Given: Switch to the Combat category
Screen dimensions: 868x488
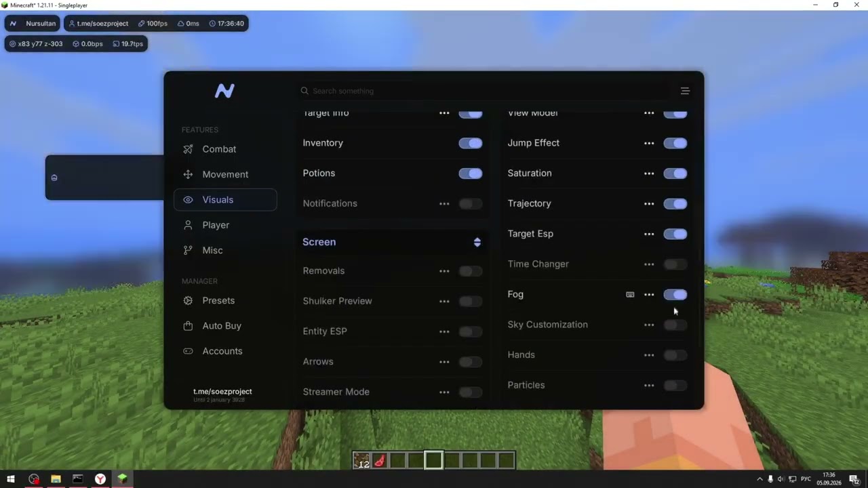Looking at the screenshot, I should click(225, 149).
